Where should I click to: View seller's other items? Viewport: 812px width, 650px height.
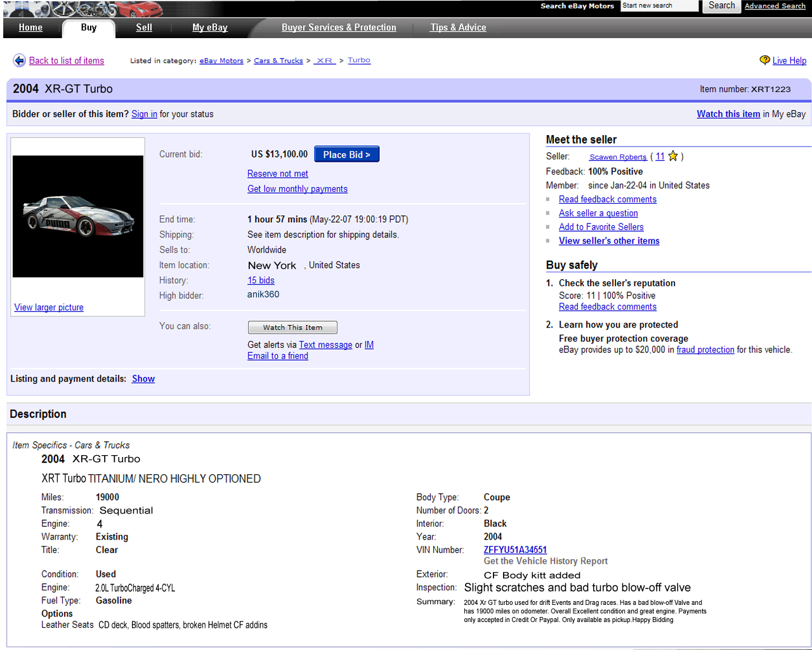click(x=609, y=241)
